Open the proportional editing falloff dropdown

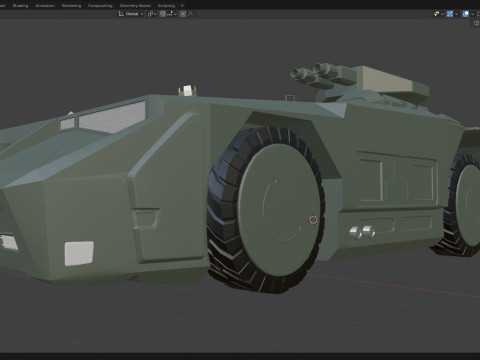coord(191,14)
